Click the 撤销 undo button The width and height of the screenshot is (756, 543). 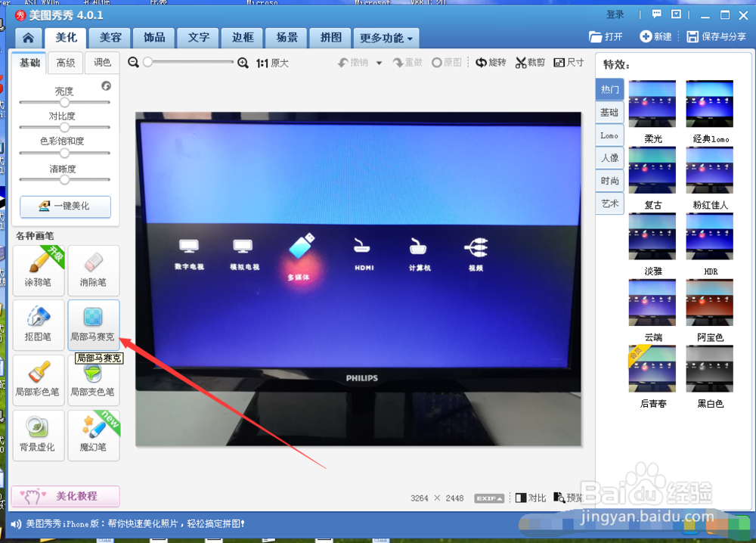point(353,63)
